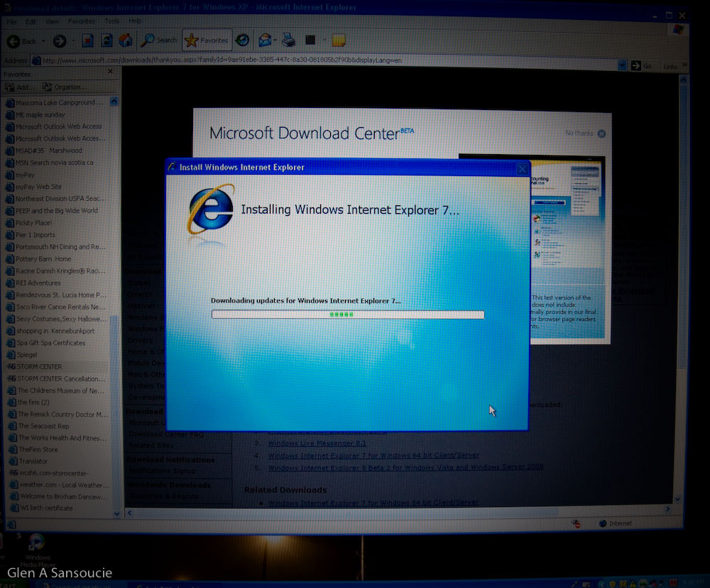Click the red tray icon beside the clock
The height and width of the screenshot is (588, 710).
(673, 583)
